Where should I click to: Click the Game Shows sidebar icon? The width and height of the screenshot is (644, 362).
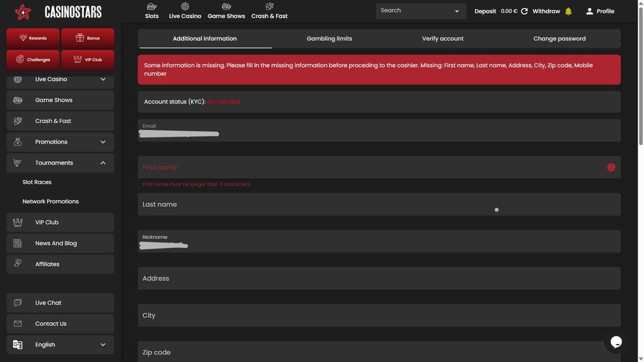(x=18, y=100)
